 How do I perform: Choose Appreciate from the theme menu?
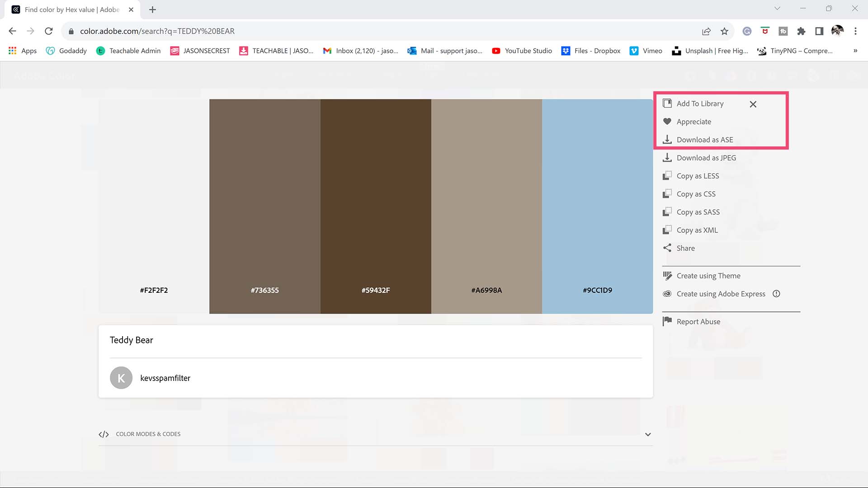click(694, 122)
